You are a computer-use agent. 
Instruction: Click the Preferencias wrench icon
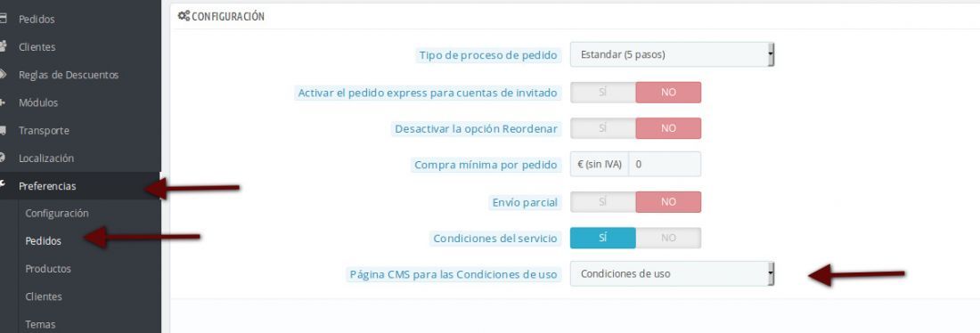coord(4,185)
